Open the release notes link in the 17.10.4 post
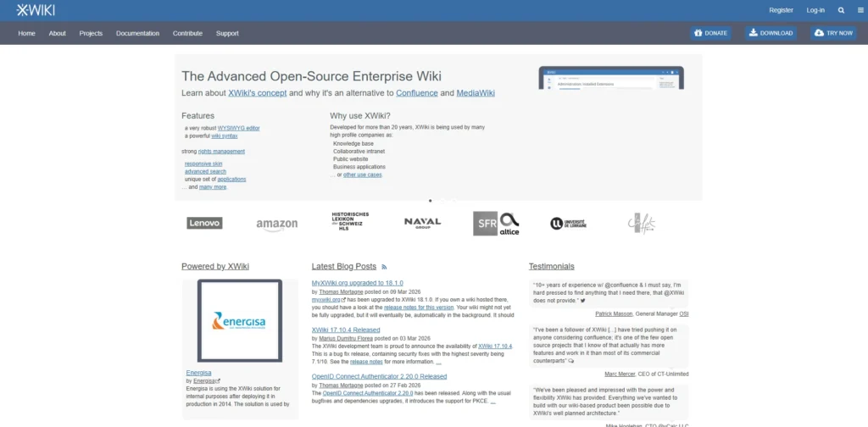Image resolution: width=868 pixels, height=427 pixels. tap(366, 362)
